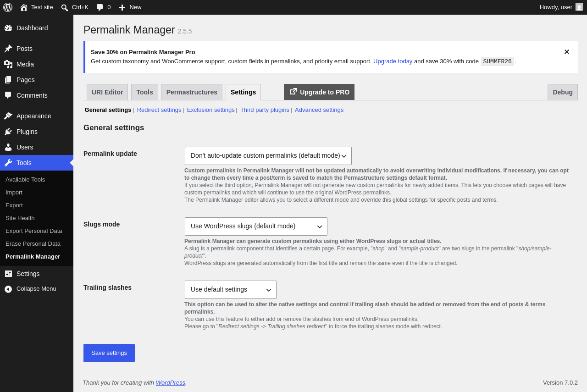Click the Comments sidebar bubble icon
Viewport: 587px width, 392px height.
click(8, 95)
